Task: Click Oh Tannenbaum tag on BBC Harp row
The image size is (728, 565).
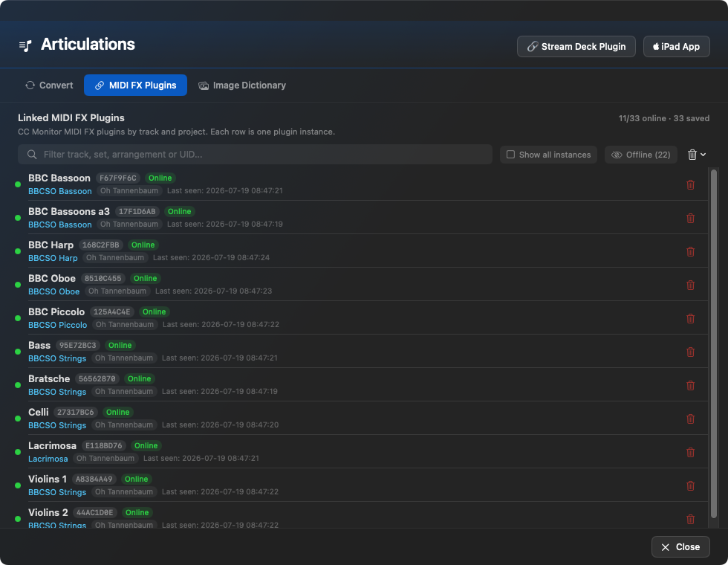Action: tap(115, 257)
